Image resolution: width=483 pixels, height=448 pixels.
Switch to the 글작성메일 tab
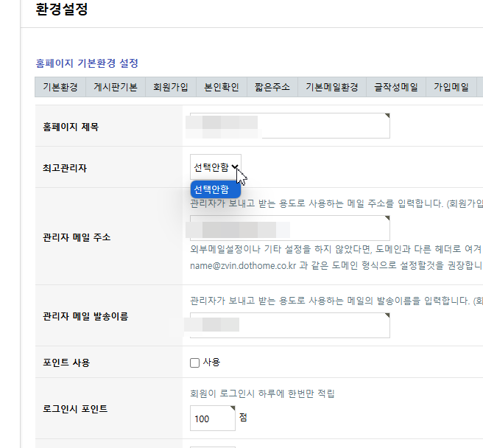coord(396,87)
